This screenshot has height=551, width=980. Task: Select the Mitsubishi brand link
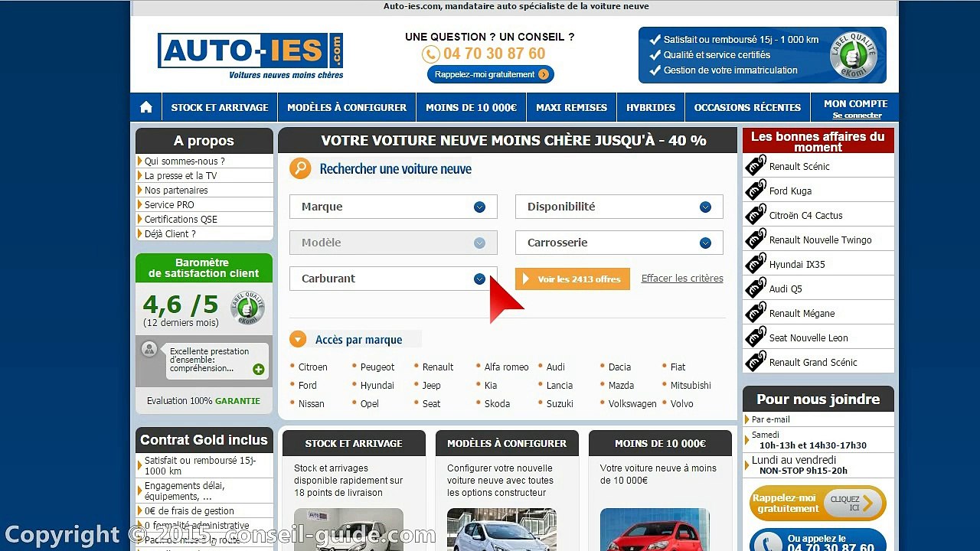click(x=691, y=386)
